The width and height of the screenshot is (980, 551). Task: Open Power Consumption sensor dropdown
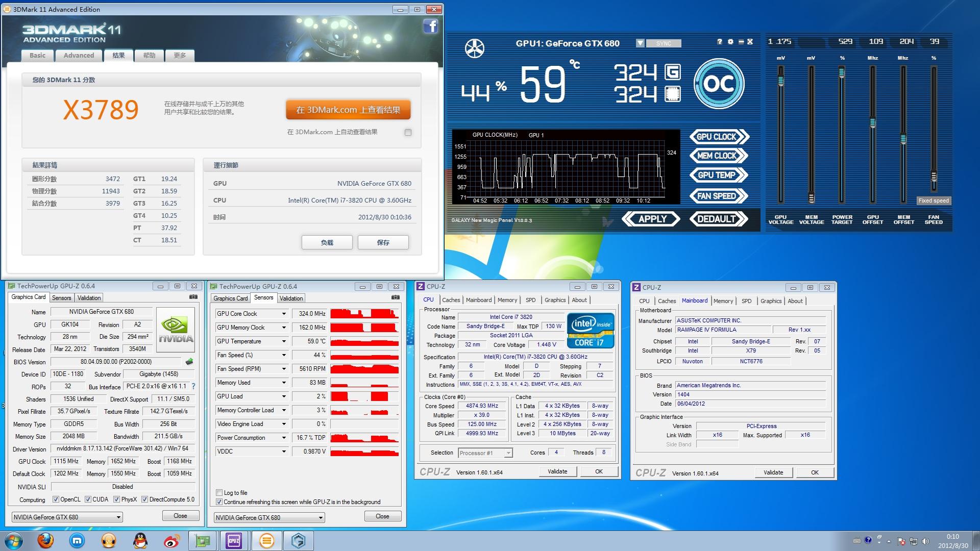[x=284, y=438]
